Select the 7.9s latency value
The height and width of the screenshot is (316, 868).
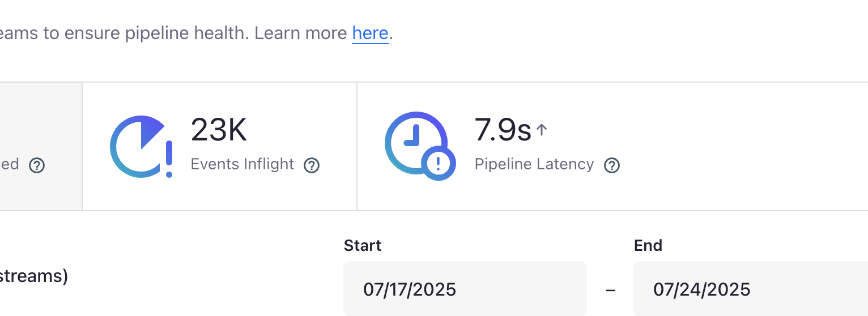[x=503, y=130]
